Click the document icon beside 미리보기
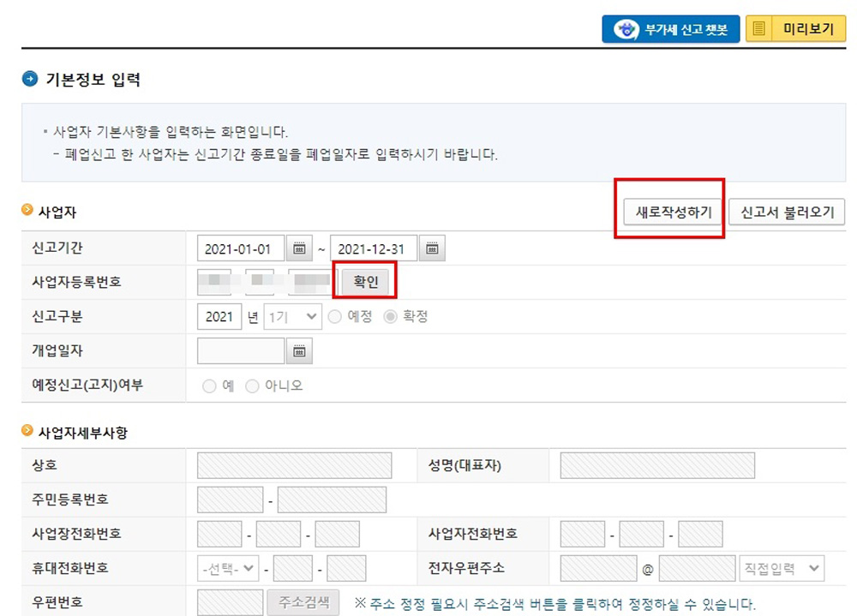The width and height of the screenshot is (857, 616). [758, 28]
